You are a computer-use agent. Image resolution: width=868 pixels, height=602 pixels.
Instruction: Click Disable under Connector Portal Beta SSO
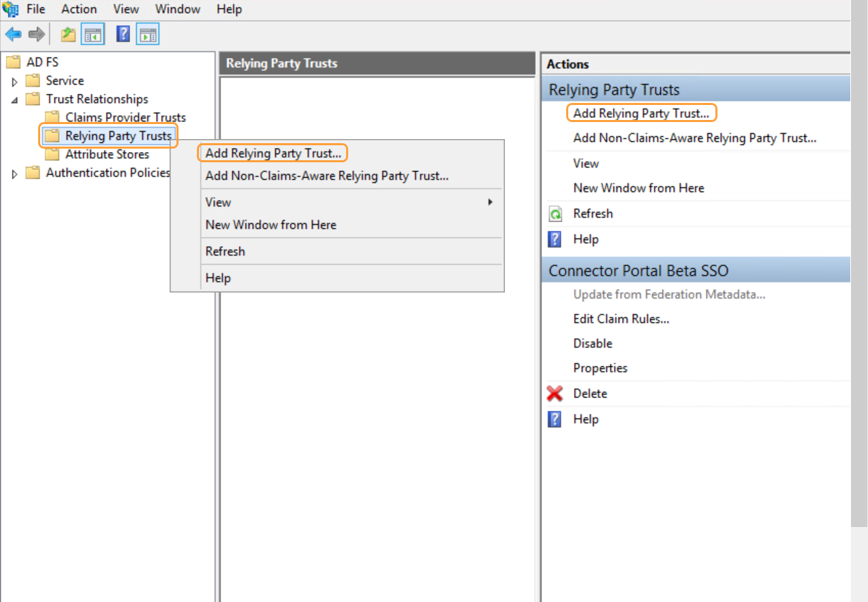coord(592,344)
